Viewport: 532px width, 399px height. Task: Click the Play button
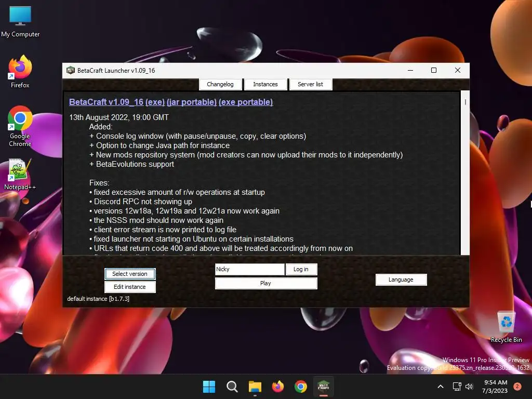tap(266, 283)
